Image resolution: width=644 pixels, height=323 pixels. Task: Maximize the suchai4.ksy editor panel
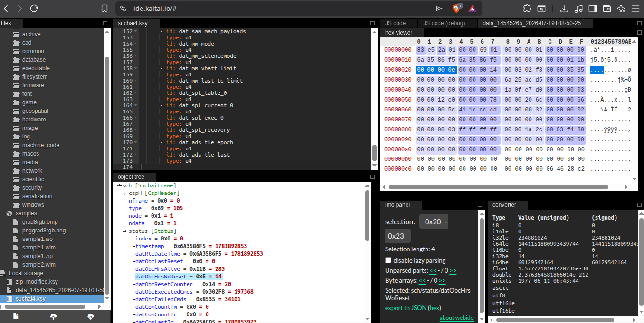(x=373, y=23)
